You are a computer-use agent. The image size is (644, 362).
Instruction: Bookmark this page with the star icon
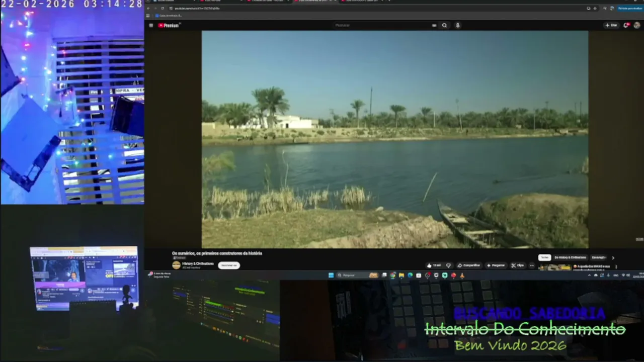pos(595,9)
